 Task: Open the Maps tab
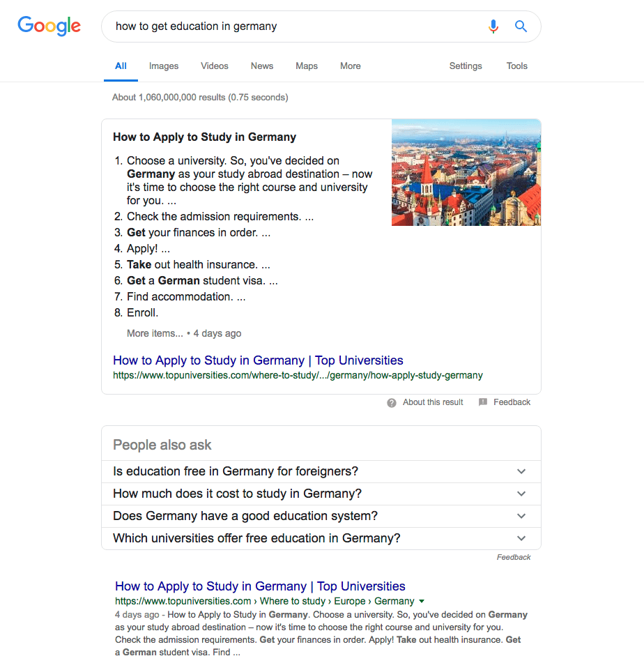[307, 66]
